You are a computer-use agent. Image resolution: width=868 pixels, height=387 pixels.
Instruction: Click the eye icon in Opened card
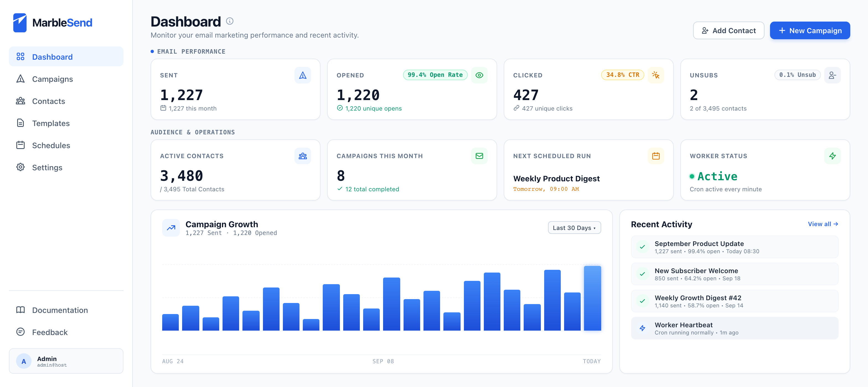coord(479,75)
